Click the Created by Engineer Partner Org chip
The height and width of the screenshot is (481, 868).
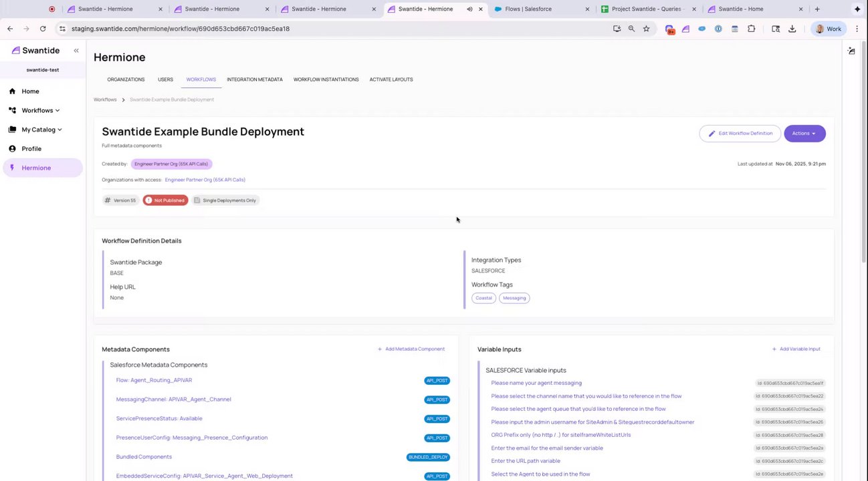click(171, 164)
